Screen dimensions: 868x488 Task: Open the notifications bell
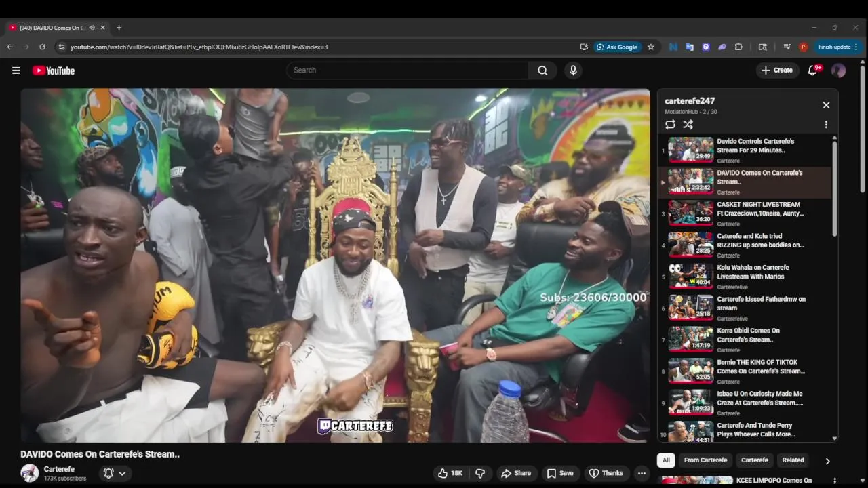point(812,70)
